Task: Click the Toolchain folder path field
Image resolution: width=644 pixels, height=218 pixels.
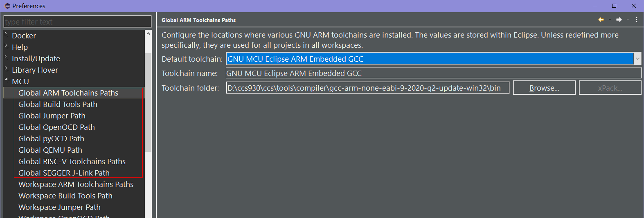Action: coord(367,88)
